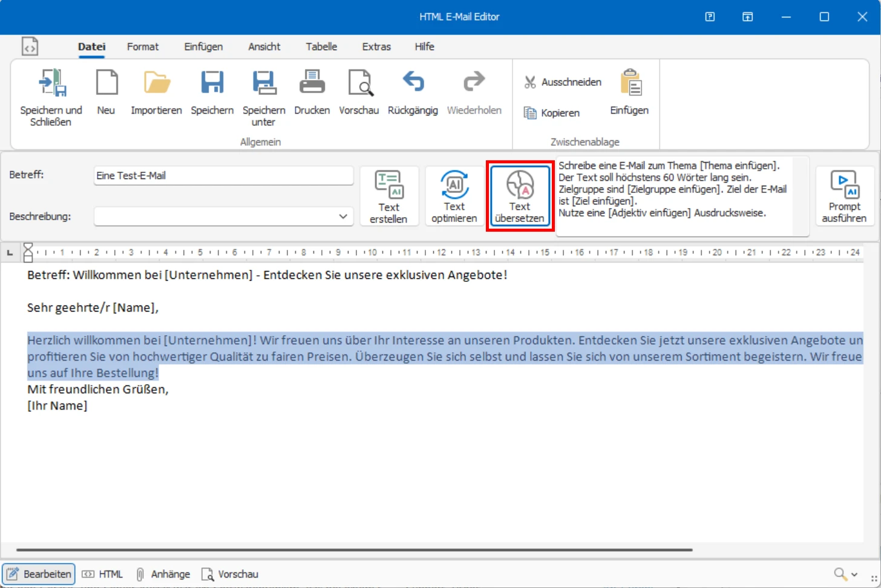Open the Datei ribbon tab
This screenshot has width=881, height=588.
click(x=92, y=47)
